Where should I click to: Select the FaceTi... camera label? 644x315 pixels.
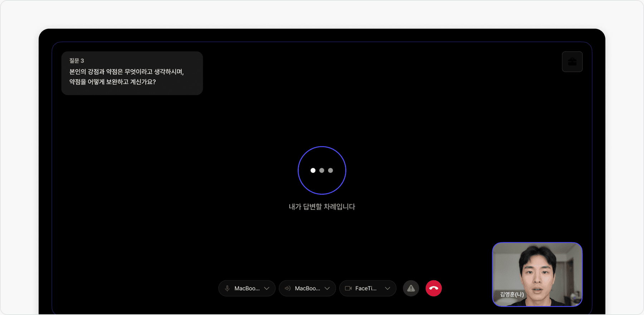366,288
